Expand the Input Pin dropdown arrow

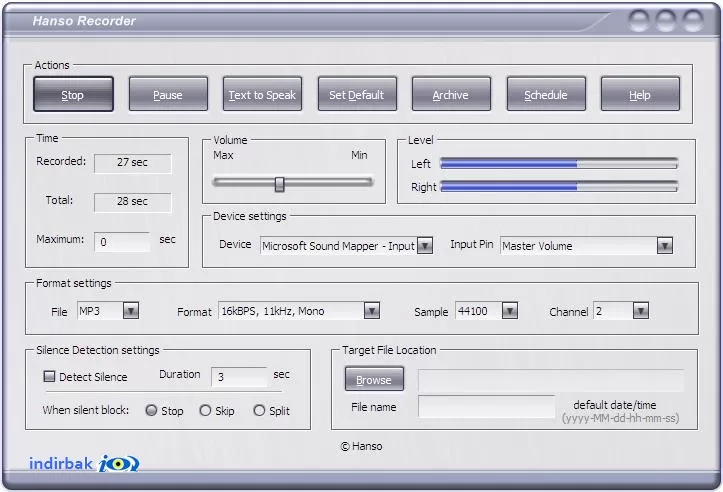pyautogui.click(x=664, y=246)
